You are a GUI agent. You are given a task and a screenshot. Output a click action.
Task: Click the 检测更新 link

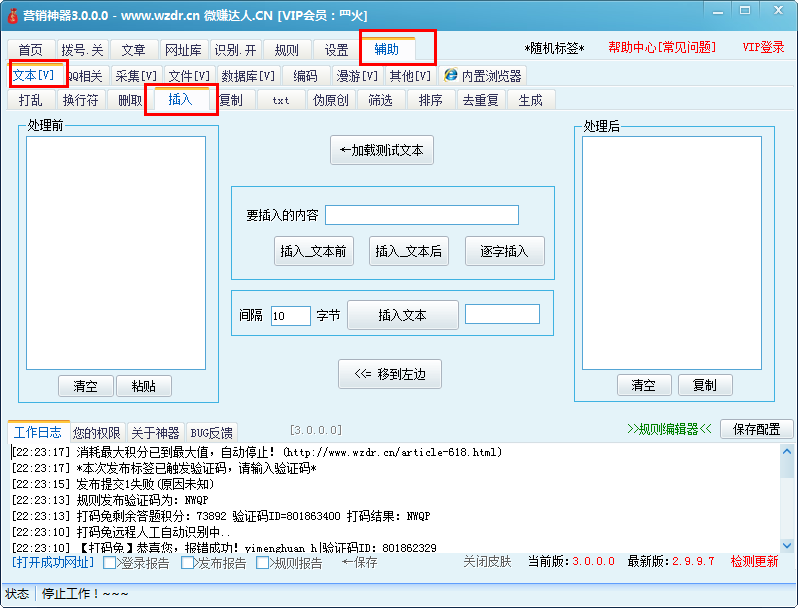[x=754, y=562]
